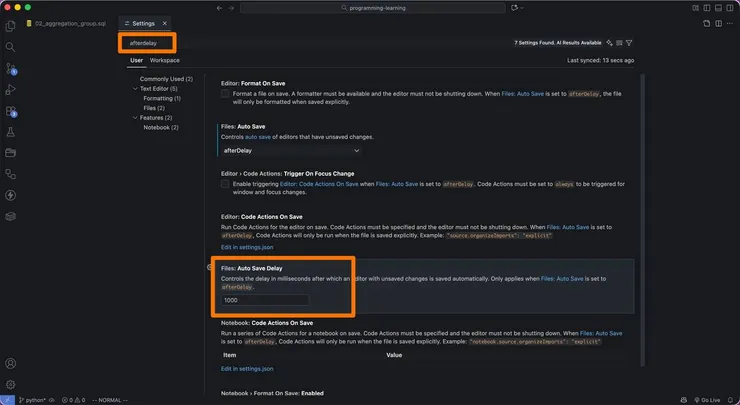The image size is (740, 405).
Task: Click the connected-squares activity bar icon
Action: point(10,174)
